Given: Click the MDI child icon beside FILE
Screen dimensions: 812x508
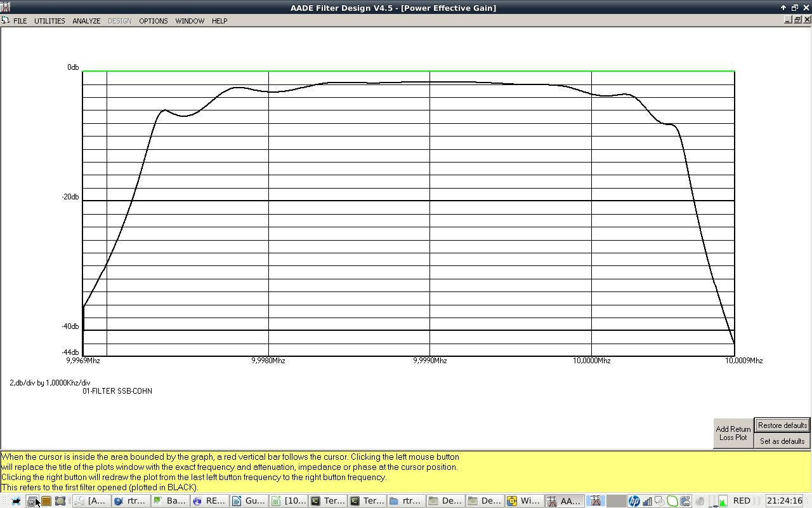Looking at the screenshot, I should coord(5,20).
